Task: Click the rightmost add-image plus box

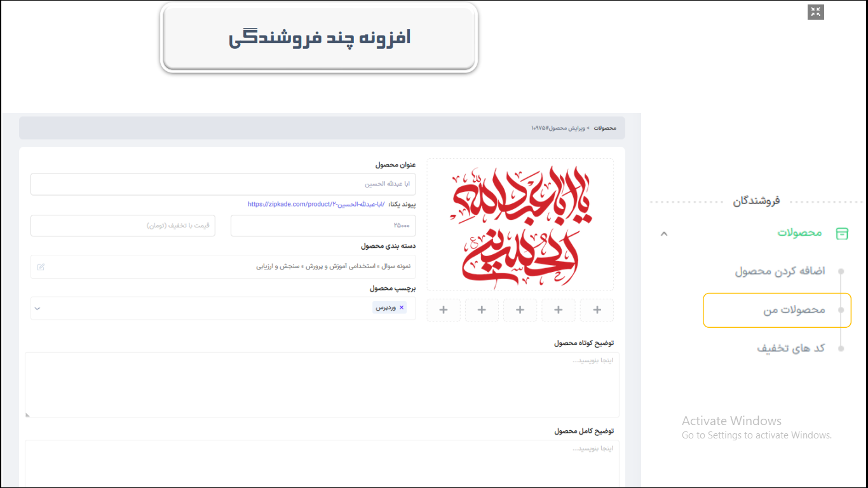Action: click(597, 310)
